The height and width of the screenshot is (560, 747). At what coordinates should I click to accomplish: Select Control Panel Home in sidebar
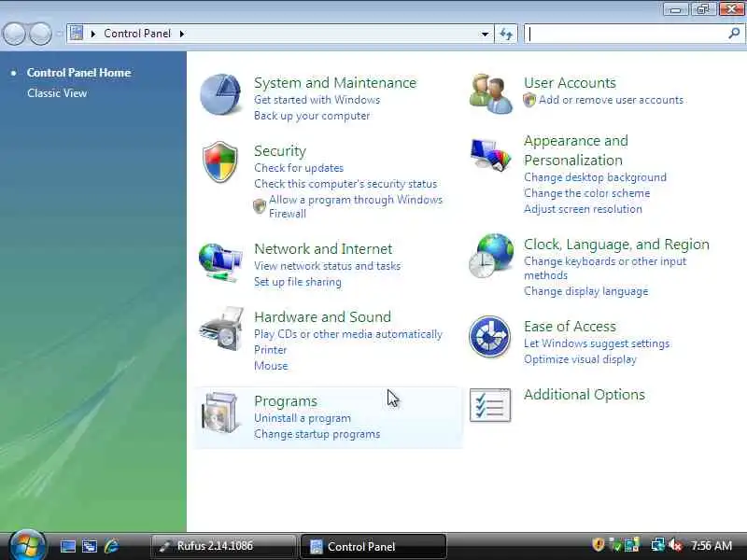[x=78, y=73]
